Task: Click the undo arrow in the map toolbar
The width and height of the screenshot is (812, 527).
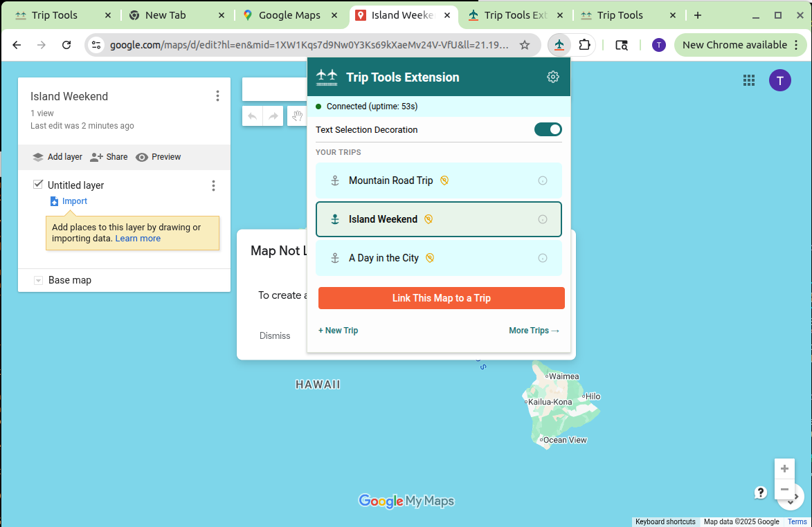Action: (x=253, y=115)
